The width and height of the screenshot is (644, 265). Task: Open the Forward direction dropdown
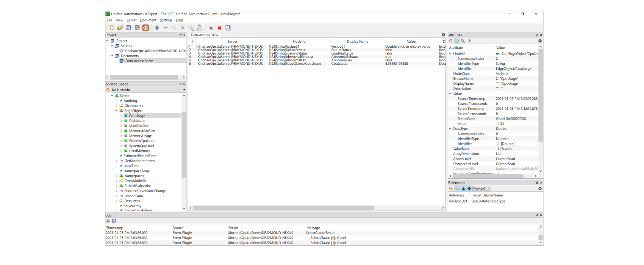481,189
